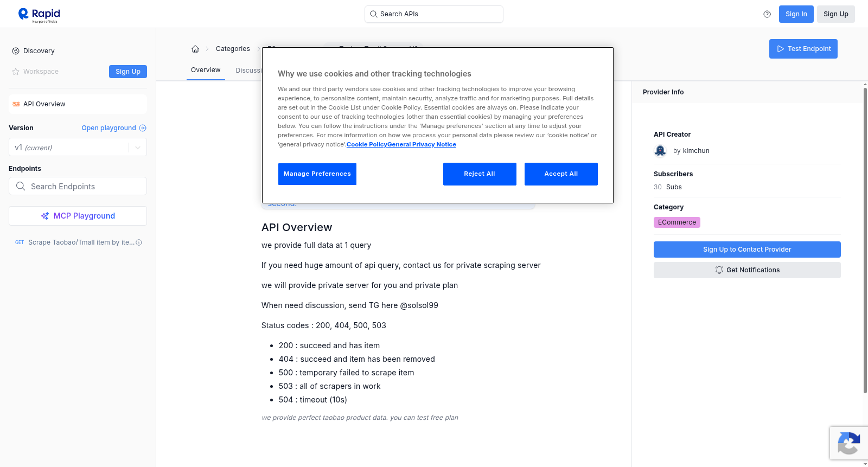Image resolution: width=868 pixels, height=467 pixels.
Task: Click Reject All cookies
Action: pyautogui.click(x=480, y=174)
